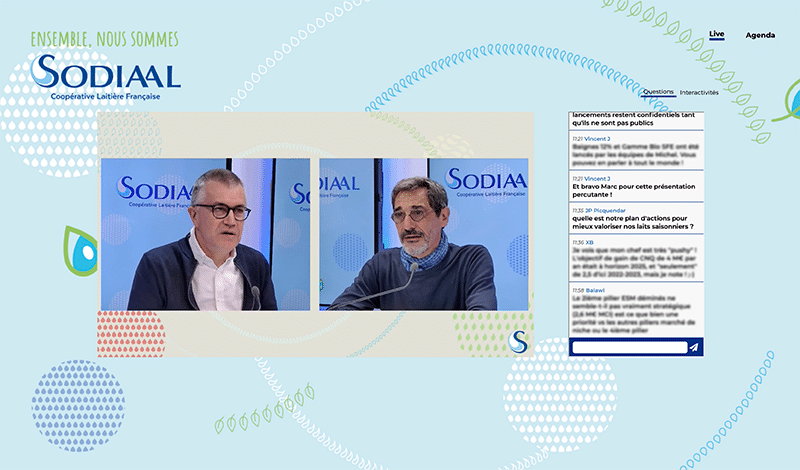The image size is (800, 470).
Task: Click author name XB at 11:36
Action: [x=589, y=242]
